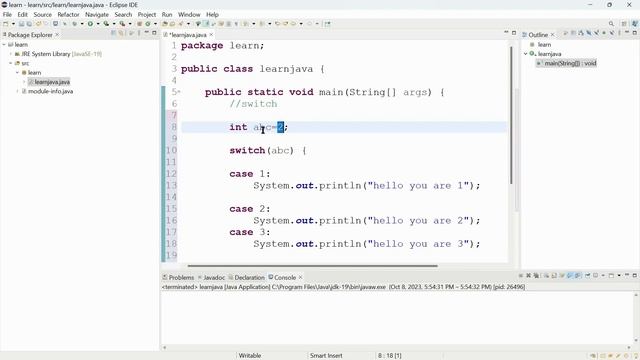The height and width of the screenshot is (360, 640).
Task: Open the Project menu
Action: [x=147, y=14]
